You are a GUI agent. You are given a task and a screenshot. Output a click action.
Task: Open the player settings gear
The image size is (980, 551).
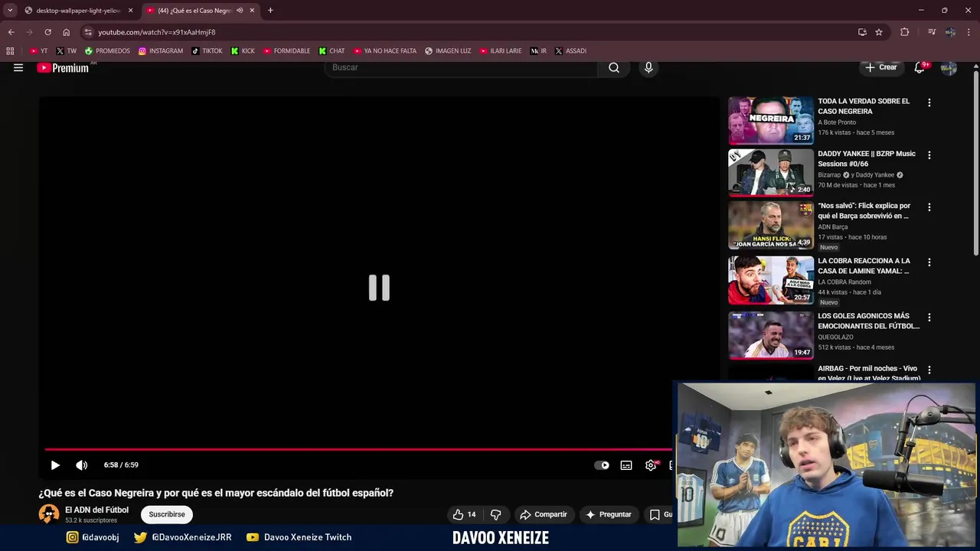651,465
